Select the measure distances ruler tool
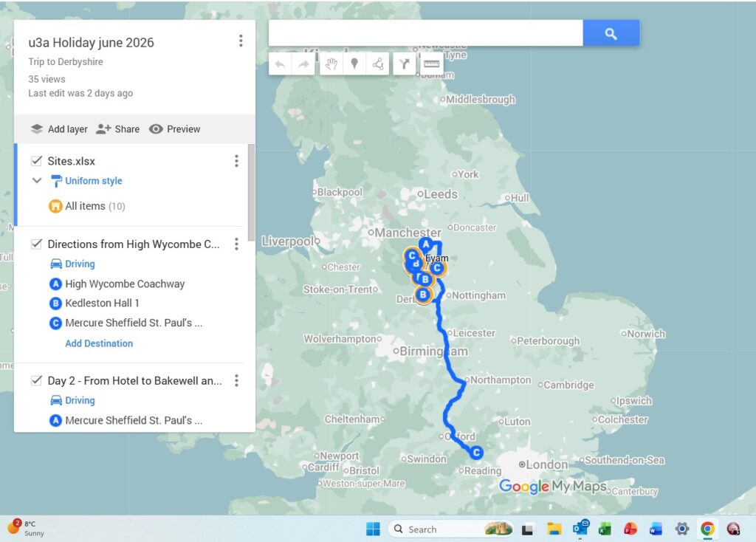 pyautogui.click(x=432, y=64)
